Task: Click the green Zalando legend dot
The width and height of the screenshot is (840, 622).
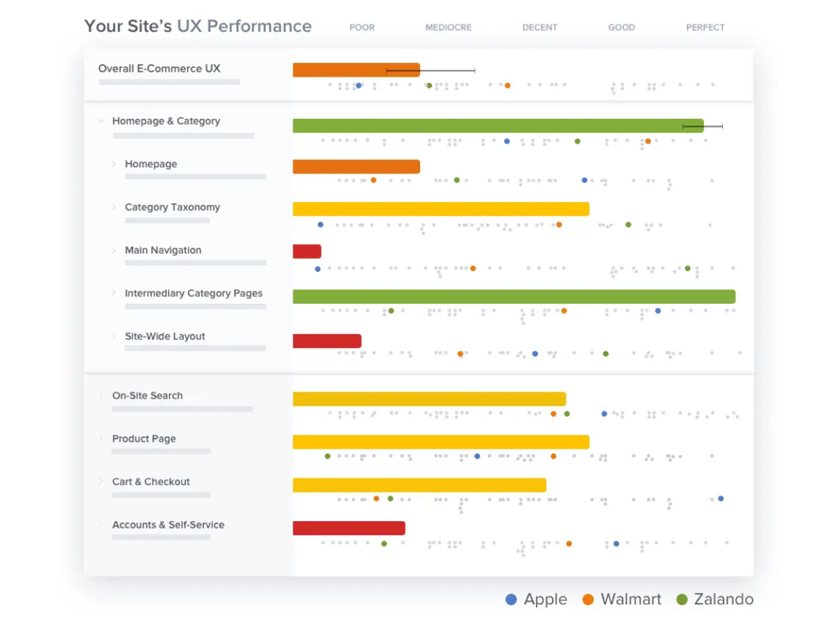Action: tap(682, 599)
